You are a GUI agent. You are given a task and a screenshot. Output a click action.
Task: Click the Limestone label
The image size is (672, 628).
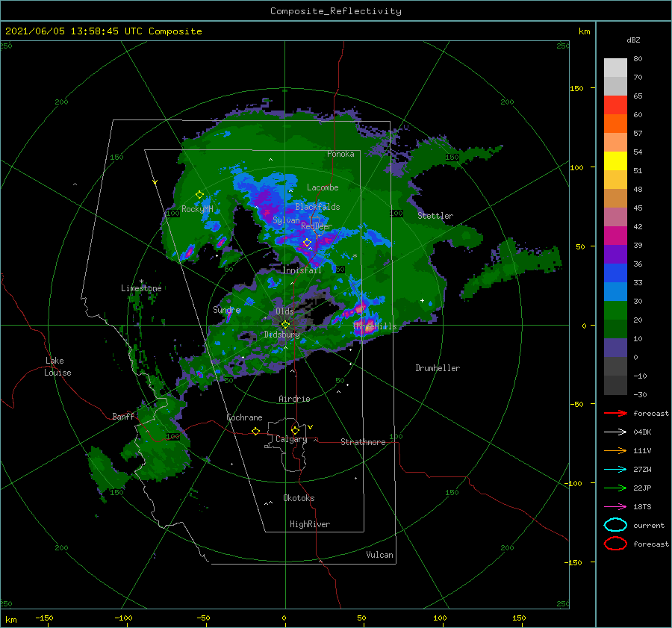coord(141,288)
